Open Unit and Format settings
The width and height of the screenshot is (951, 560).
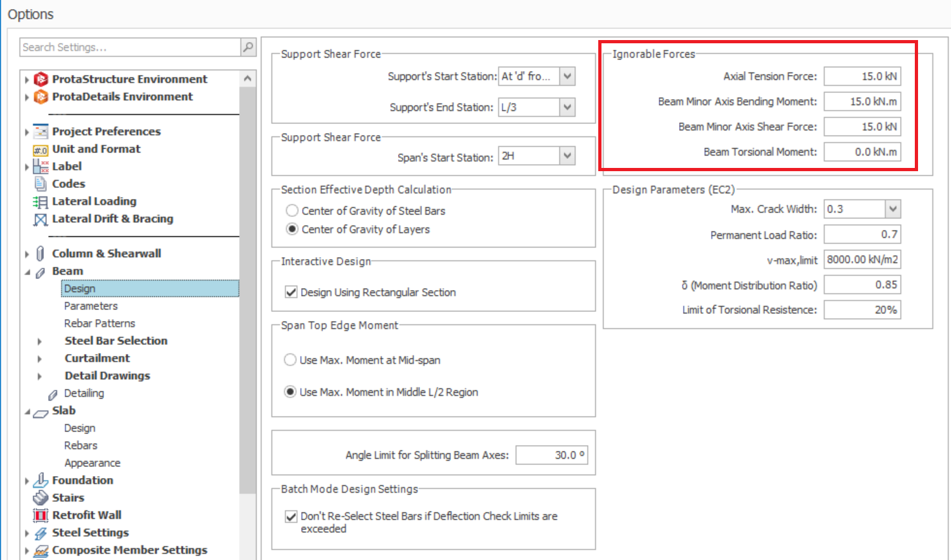(96, 149)
